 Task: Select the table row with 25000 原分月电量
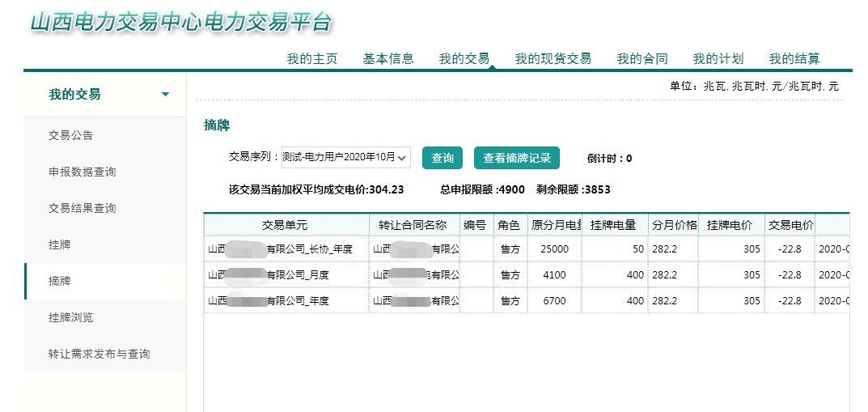526,249
